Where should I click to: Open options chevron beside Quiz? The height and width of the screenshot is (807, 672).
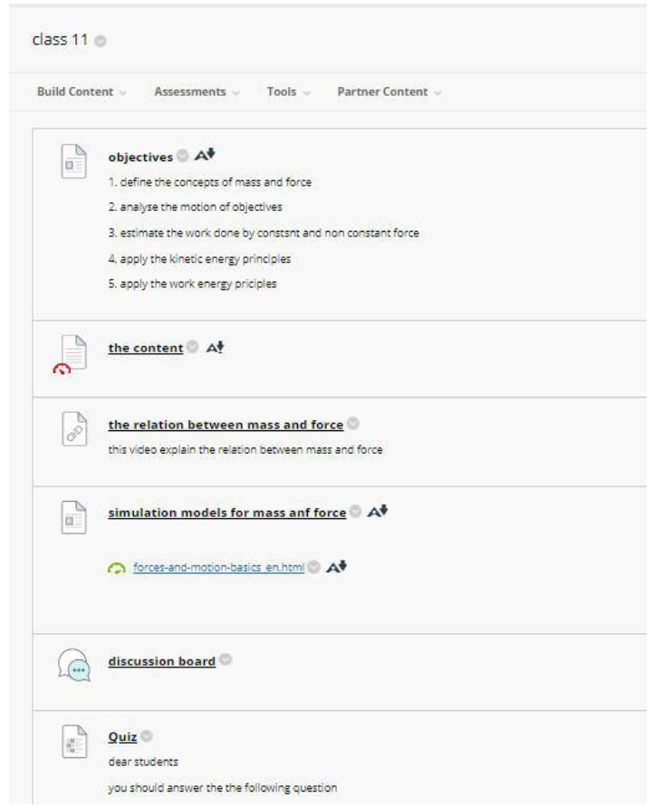147,735
